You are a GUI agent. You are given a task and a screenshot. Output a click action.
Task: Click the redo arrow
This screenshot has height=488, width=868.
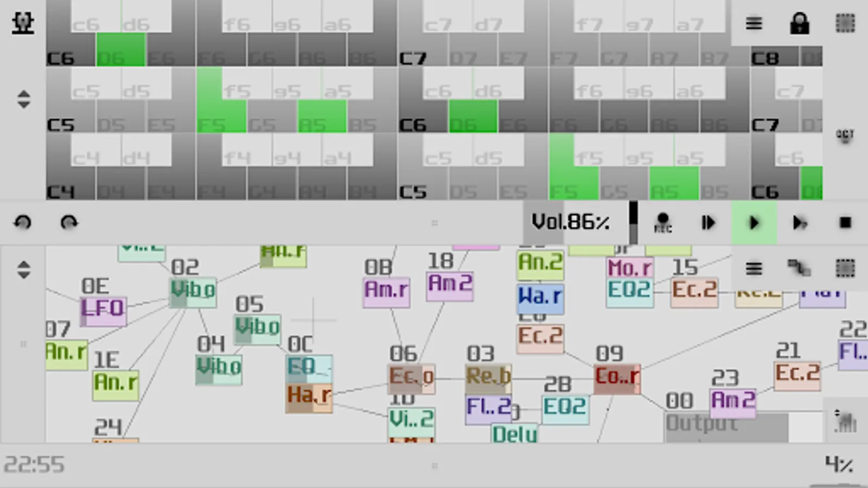pyautogui.click(x=69, y=222)
